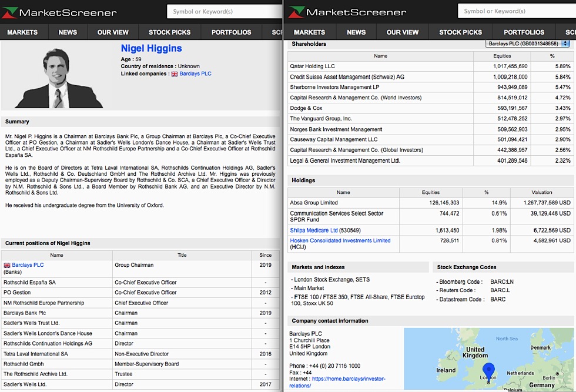
Task: Select Credit Suisse Asset Management (Schweiz) AG
Action: point(430,77)
